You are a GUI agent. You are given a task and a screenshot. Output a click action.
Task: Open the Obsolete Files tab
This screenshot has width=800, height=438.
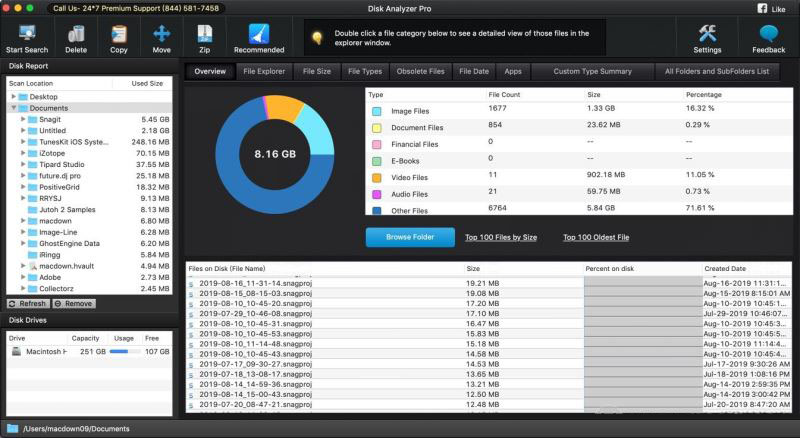[x=420, y=71]
